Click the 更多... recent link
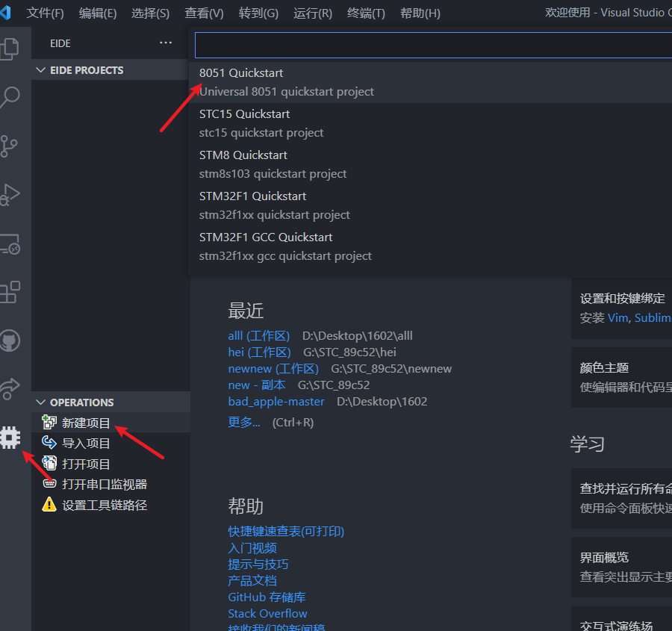This screenshot has height=631, width=672. pos(244,422)
